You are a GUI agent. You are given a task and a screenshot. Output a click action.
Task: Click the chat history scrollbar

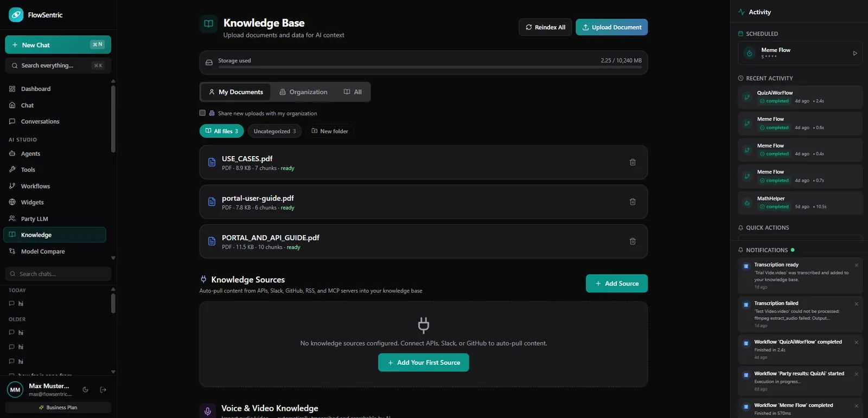click(x=113, y=304)
